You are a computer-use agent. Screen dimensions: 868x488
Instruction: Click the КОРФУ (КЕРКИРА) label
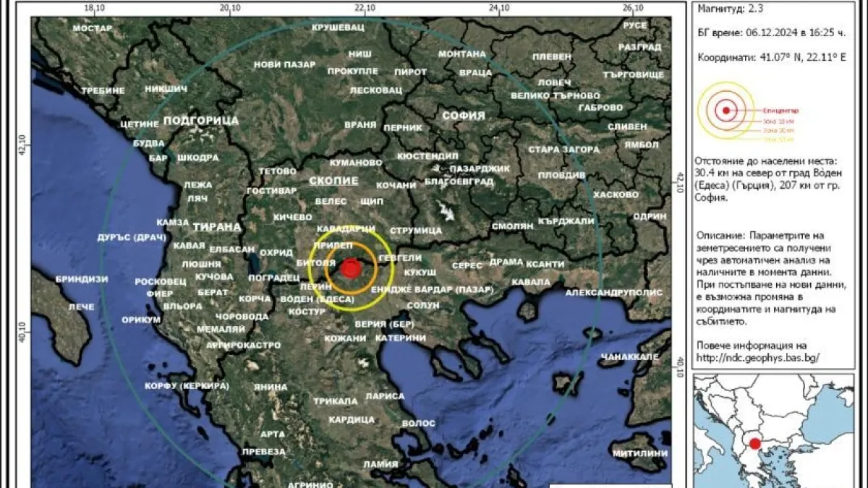click(187, 386)
